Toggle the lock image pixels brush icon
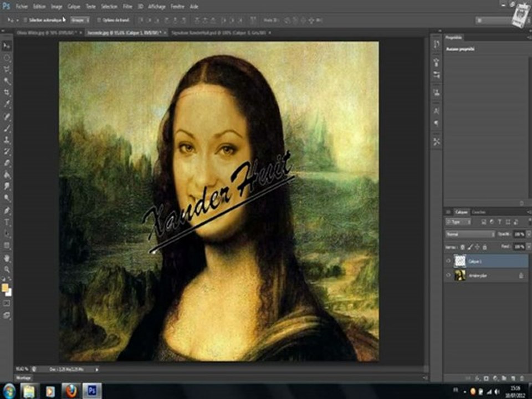This screenshot has width=532, height=399. pyautogui.click(x=470, y=247)
